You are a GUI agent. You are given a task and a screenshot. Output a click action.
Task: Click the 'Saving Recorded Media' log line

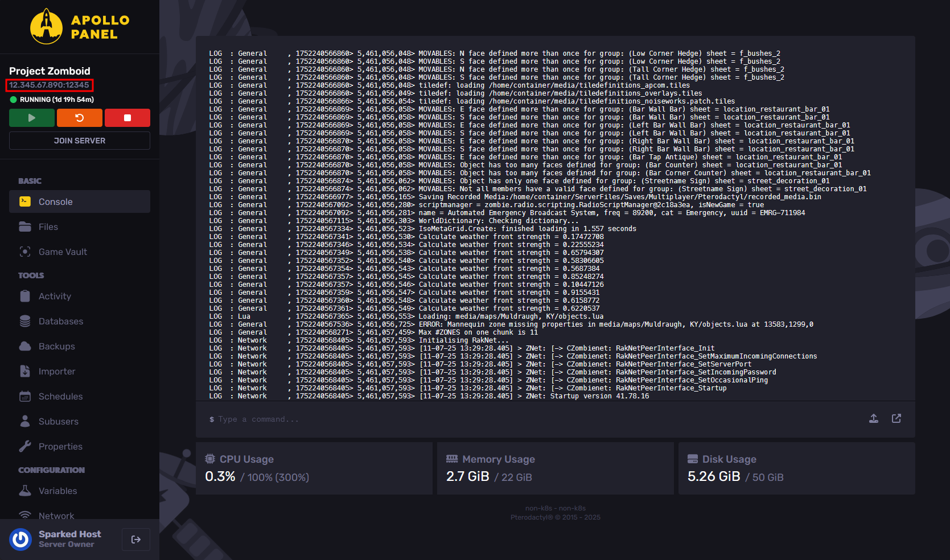[515, 197]
